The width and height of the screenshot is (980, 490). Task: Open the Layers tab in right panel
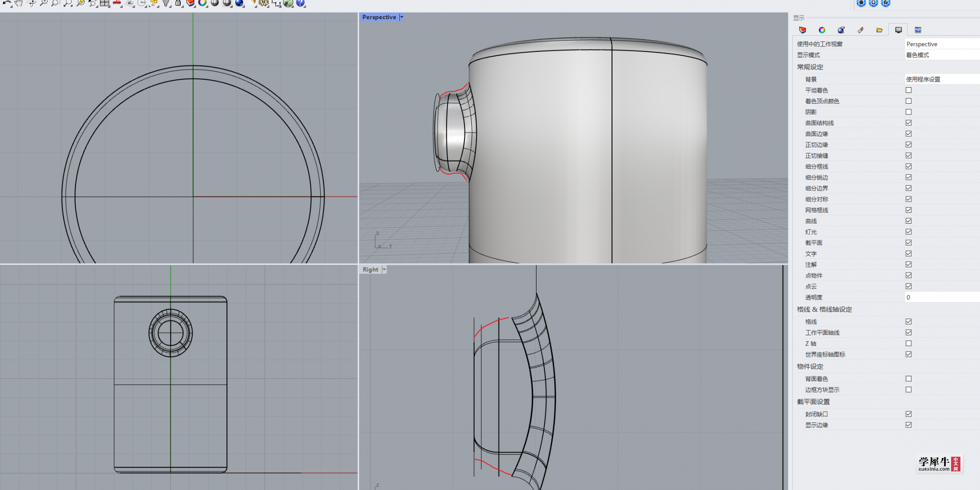pos(803,30)
